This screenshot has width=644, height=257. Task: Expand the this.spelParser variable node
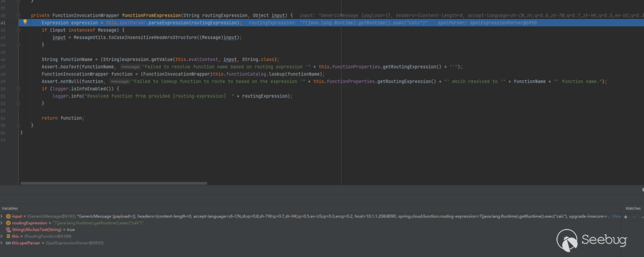2,243
